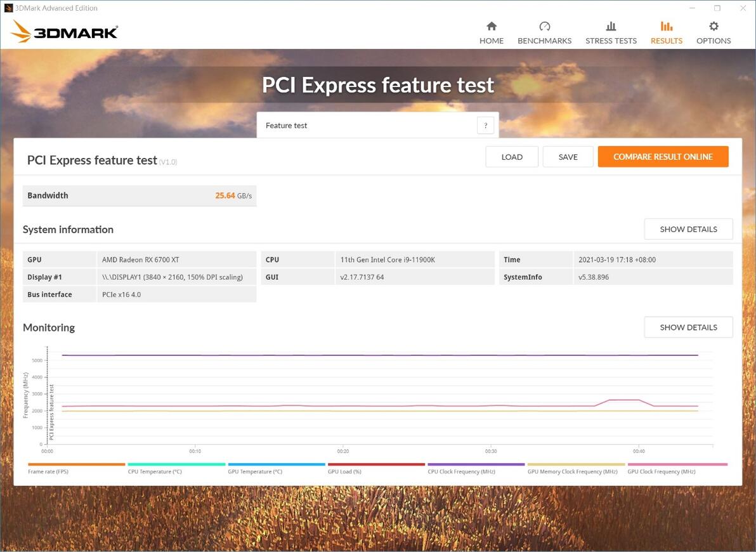This screenshot has height=552, width=756.
Task: Click the DISPLAY1 resolution value
Action: tap(172, 277)
